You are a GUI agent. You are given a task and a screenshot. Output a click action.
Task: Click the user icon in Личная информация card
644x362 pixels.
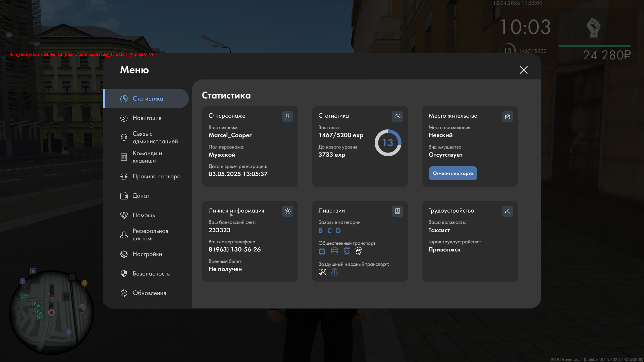click(x=287, y=211)
